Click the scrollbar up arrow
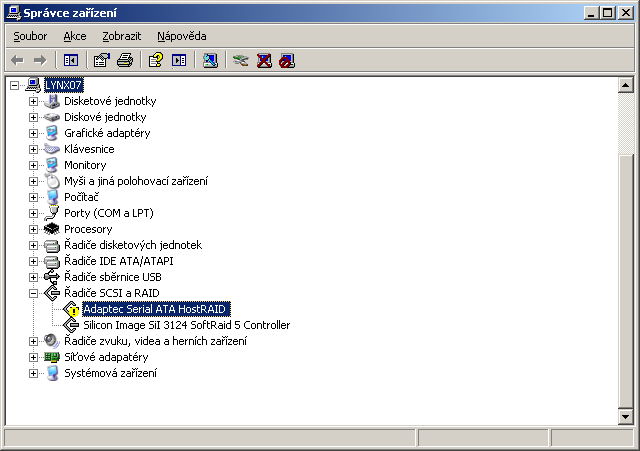640x451 pixels. [x=626, y=85]
